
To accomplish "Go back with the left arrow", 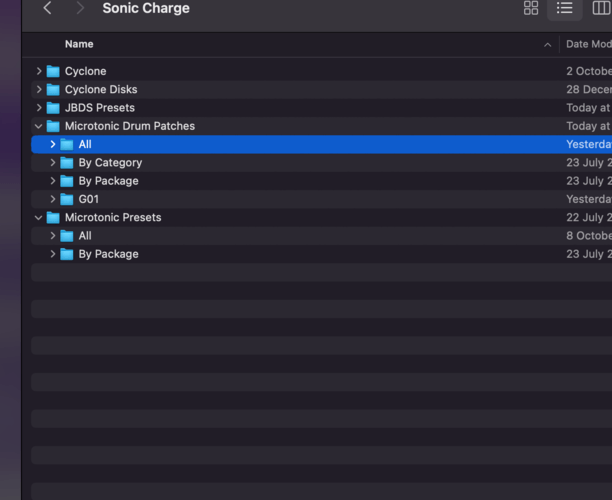I will (x=47, y=8).
